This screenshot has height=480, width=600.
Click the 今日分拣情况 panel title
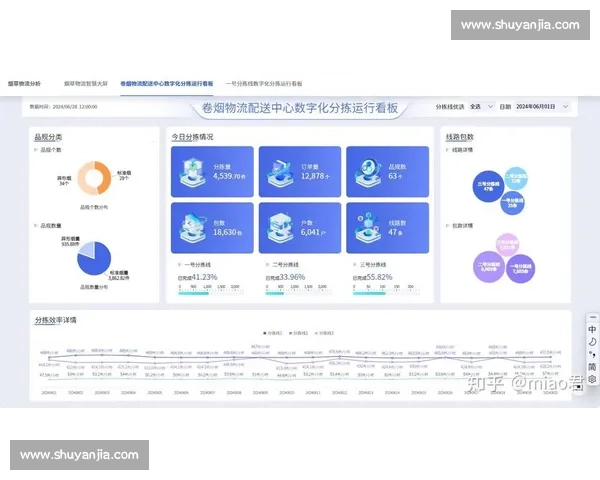pyautogui.click(x=192, y=137)
